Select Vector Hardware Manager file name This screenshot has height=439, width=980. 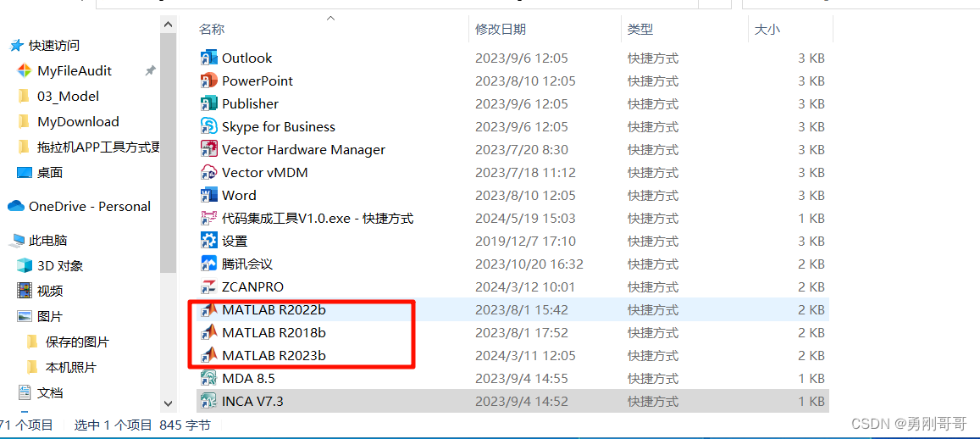(x=304, y=149)
